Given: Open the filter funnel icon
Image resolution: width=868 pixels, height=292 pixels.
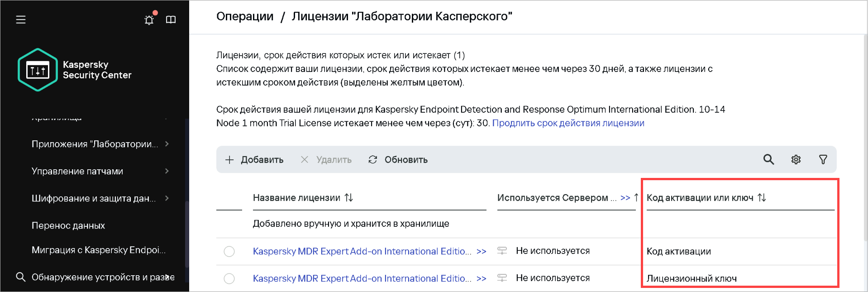Looking at the screenshot, I should 823,159.
